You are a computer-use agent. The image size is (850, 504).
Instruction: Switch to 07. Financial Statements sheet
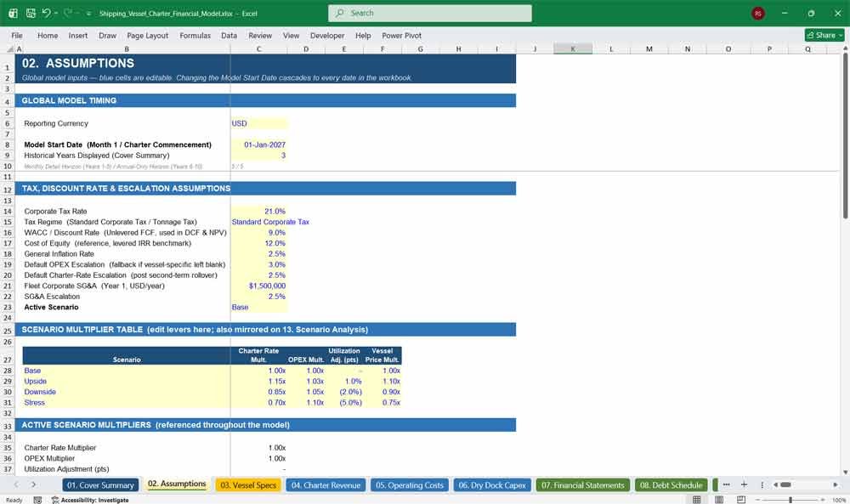click(583, 485)
